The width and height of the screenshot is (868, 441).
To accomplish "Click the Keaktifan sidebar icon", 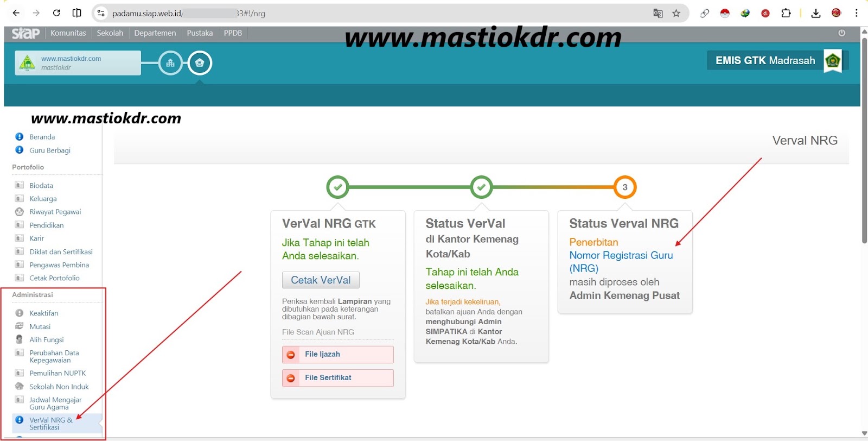I will [20, 313].
